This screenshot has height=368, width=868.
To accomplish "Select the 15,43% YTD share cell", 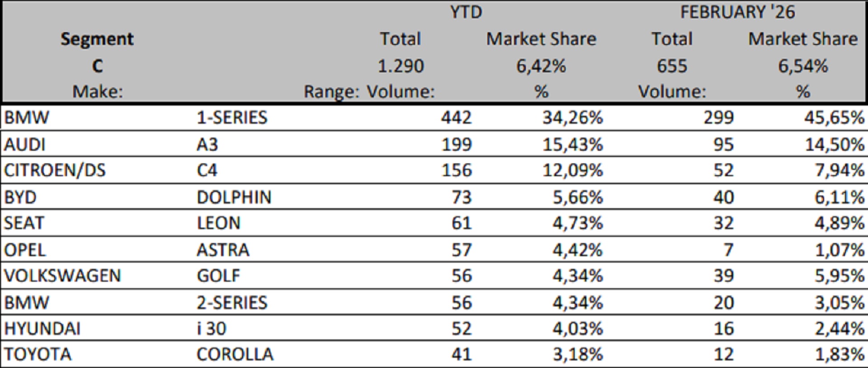I will pos(572,144).
